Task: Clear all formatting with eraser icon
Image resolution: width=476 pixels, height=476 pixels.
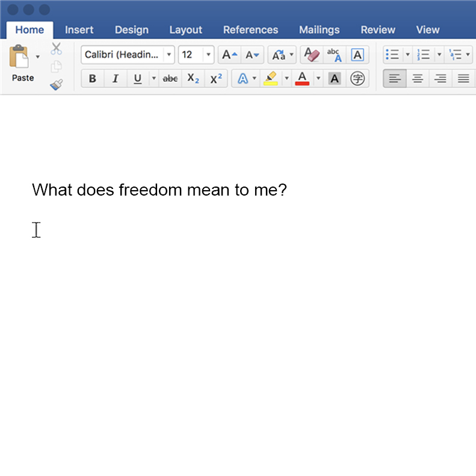Action: point(312,55)
